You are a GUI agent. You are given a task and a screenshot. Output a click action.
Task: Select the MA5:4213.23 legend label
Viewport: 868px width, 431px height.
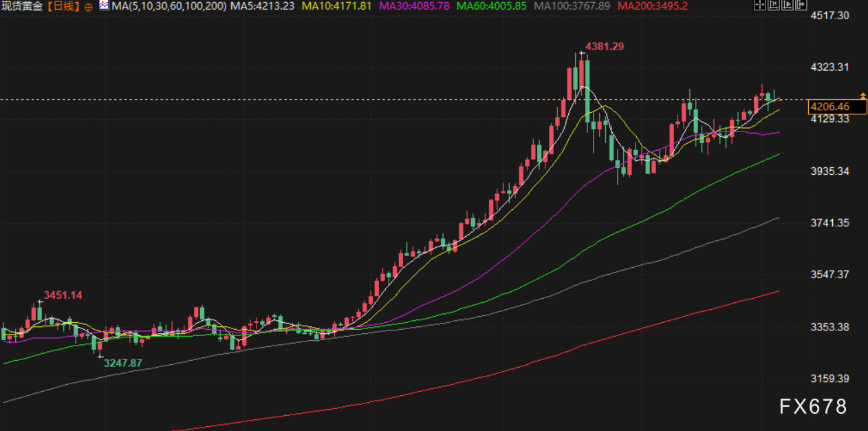(263, 6)
